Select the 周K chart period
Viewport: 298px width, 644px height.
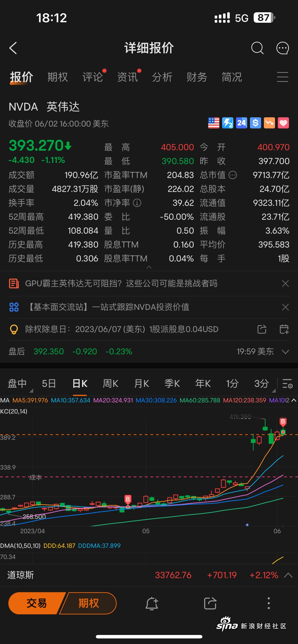coord(111,383)
